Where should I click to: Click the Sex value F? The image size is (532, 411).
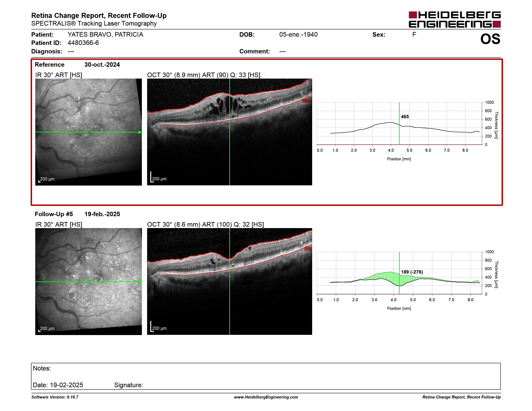[414, 35]
